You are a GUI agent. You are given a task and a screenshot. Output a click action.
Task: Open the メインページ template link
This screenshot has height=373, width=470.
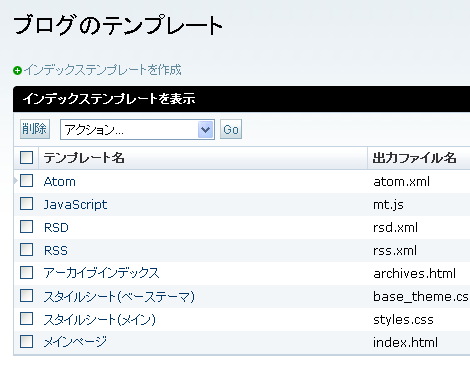point(75,342)
